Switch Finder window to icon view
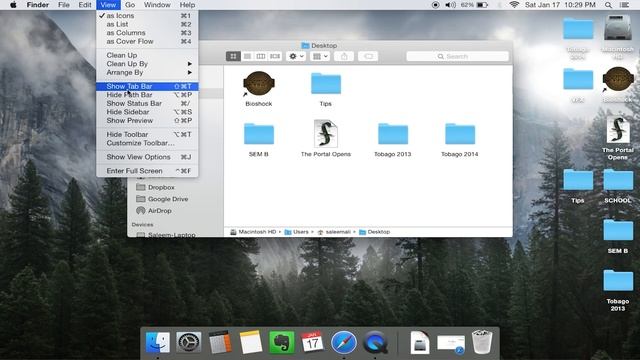Image resolution: width=640 pixels, height=360 pixels. (233, 56)
